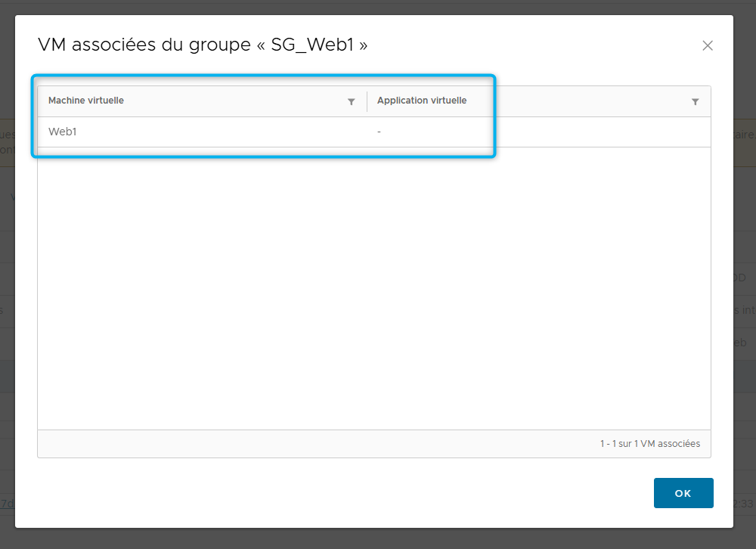Click the divider between the two column headers

click(367, 101)
